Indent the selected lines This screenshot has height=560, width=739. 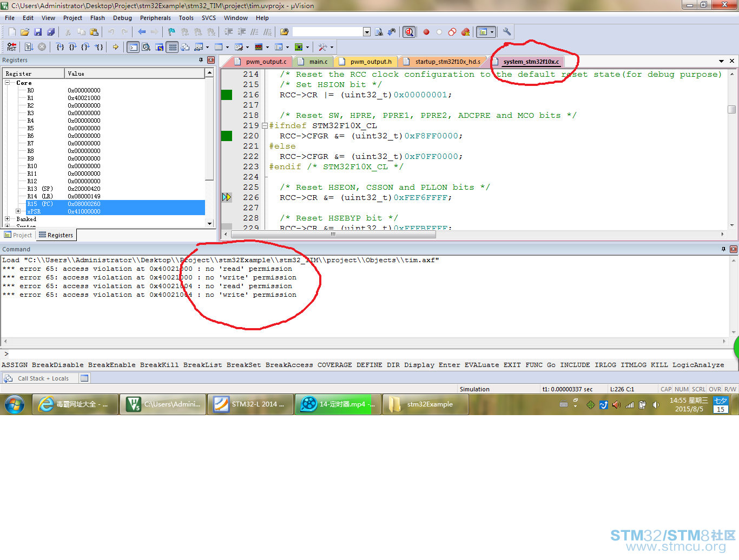pos(228,32)
